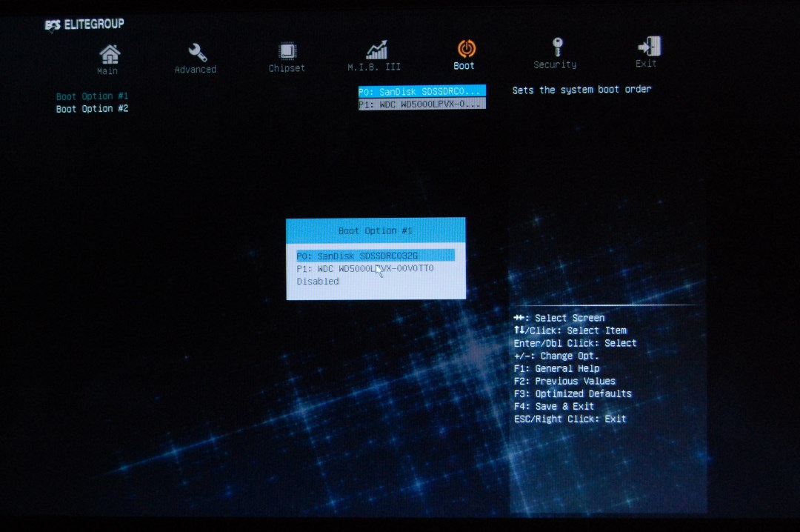The image size is (800, 532).
Task: Click the 'F1: General Help' line
Action: (x=556, y=369)
